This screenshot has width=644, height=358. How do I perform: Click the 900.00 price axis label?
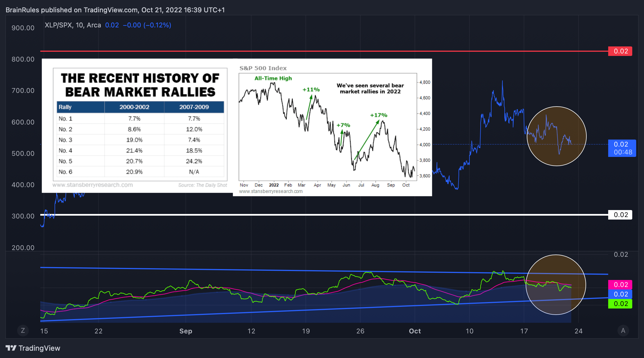(x=23, y=28)
